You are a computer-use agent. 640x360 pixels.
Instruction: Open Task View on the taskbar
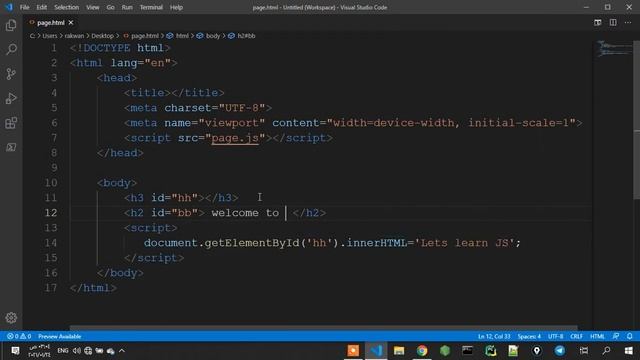tap(584, 351)
